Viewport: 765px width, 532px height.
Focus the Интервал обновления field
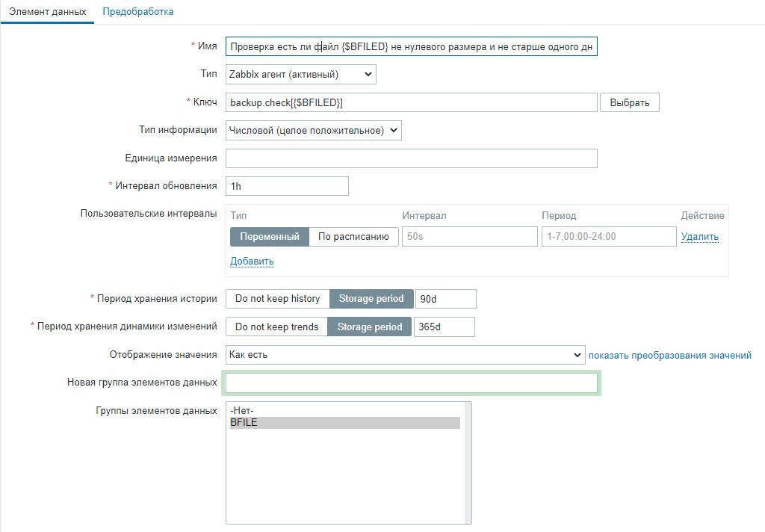tap(287, 186)
